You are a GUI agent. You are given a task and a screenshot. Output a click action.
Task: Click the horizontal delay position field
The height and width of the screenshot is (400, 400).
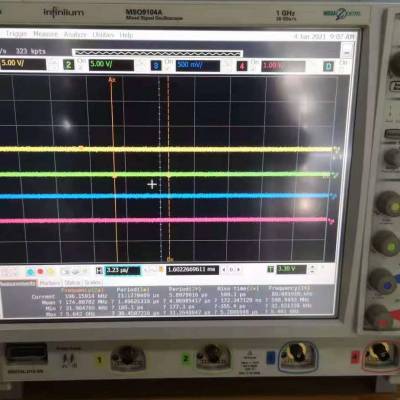coord(192,269)
